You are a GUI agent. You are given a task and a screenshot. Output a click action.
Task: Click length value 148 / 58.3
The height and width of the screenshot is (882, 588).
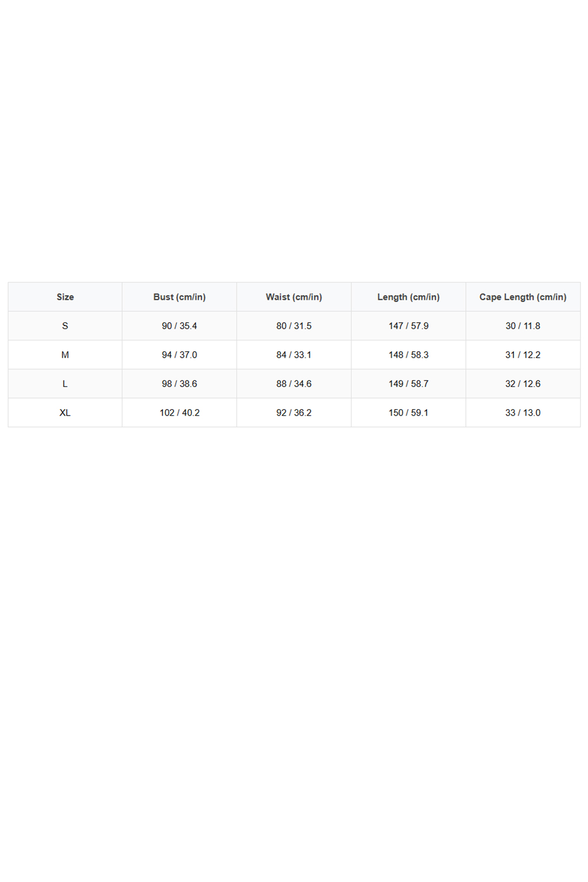[409, 355]
